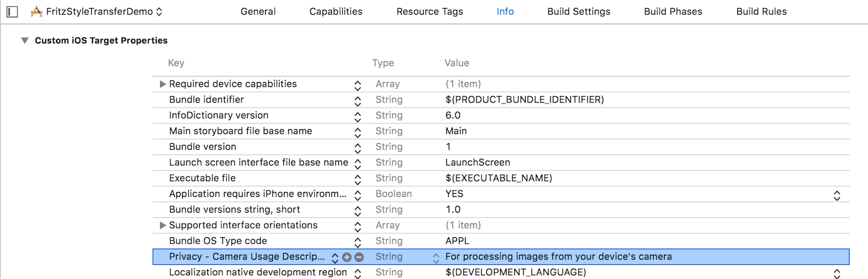The height and width of the screenshot is (279, 868).
Task: Add a row with the plus icon
Action: click(347, 257)
